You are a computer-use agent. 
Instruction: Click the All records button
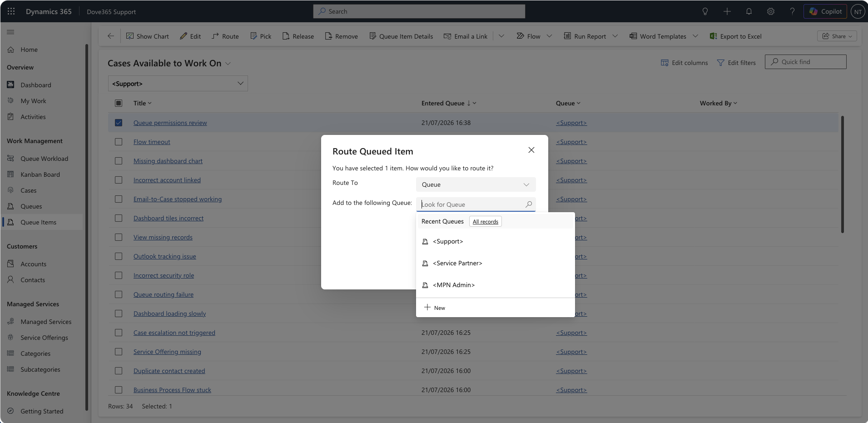pyautogui.click(x=485, y=222)
